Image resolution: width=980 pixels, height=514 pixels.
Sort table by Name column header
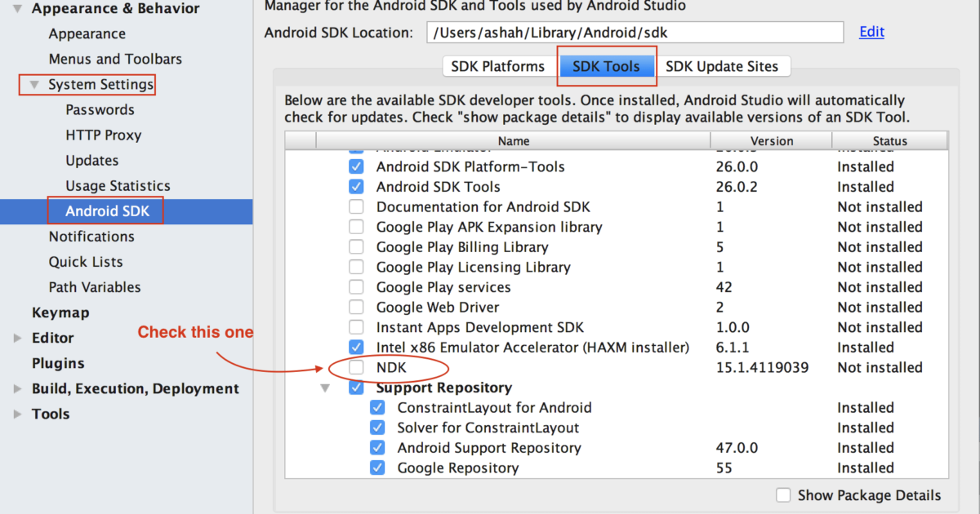514,141
